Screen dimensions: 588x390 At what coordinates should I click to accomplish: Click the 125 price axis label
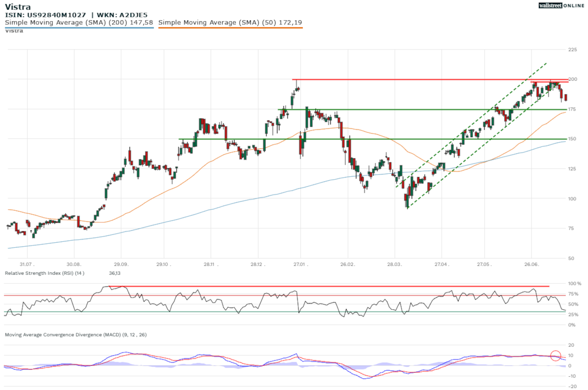point(572,169)
